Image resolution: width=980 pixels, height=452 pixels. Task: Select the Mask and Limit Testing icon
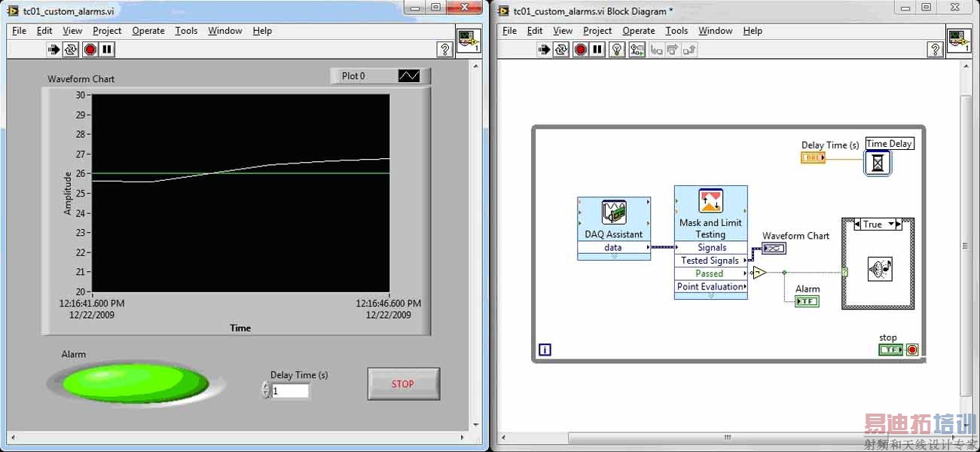pyautogui.click(x=710, y=201)
